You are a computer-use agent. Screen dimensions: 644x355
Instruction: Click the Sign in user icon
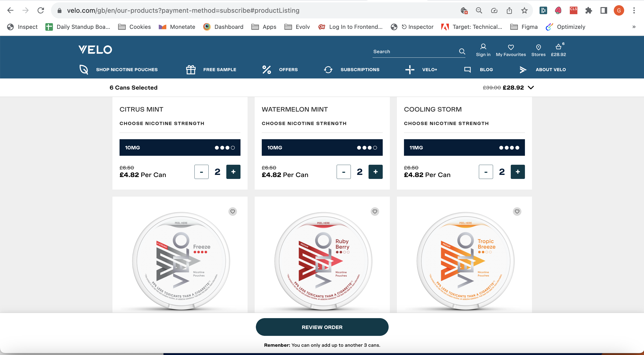483,47
